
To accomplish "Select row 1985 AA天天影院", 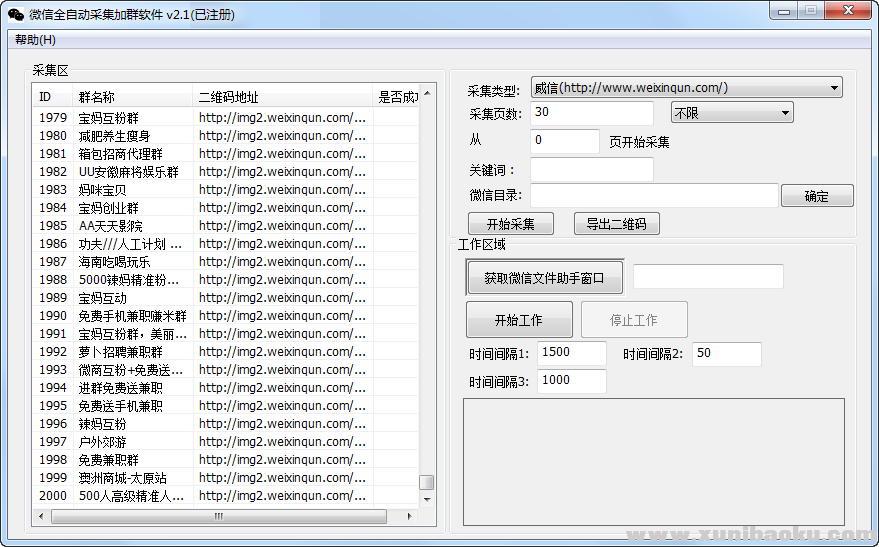I will click(200, 226).
